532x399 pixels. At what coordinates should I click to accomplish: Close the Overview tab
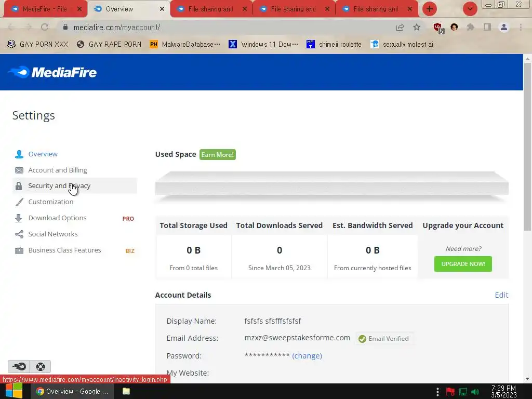[162, 9]
